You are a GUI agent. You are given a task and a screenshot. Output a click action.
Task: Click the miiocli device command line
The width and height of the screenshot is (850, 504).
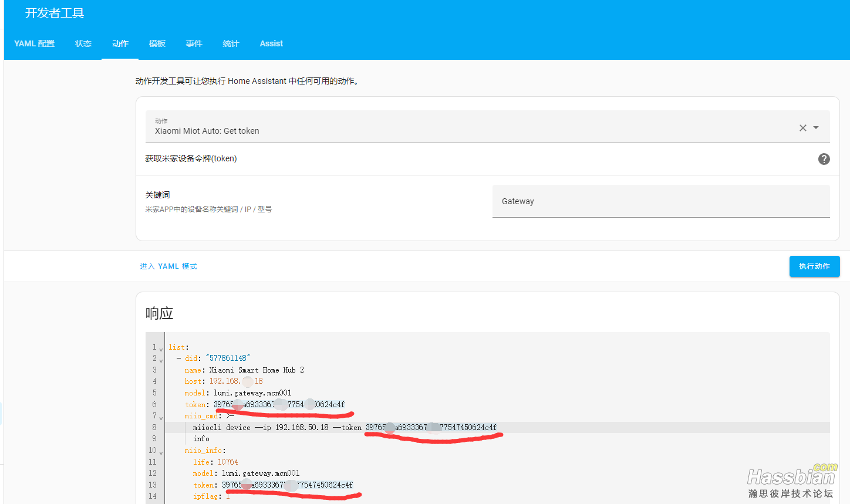345,427
